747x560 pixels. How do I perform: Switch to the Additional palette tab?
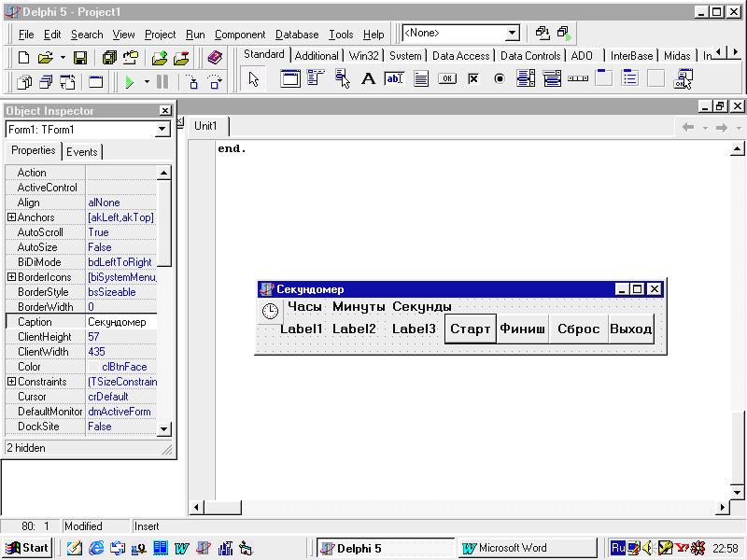pyautogui.click(x=317, y=56)
